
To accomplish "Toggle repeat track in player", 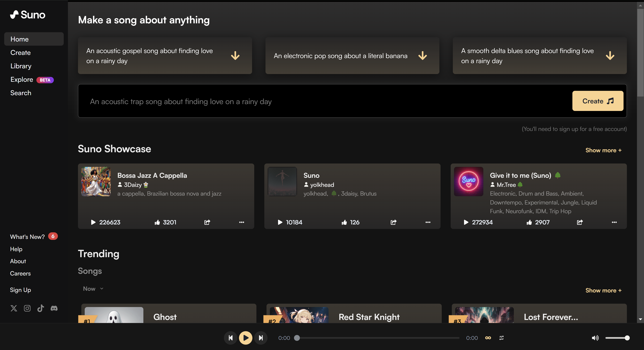I will [x=501, y=338].
